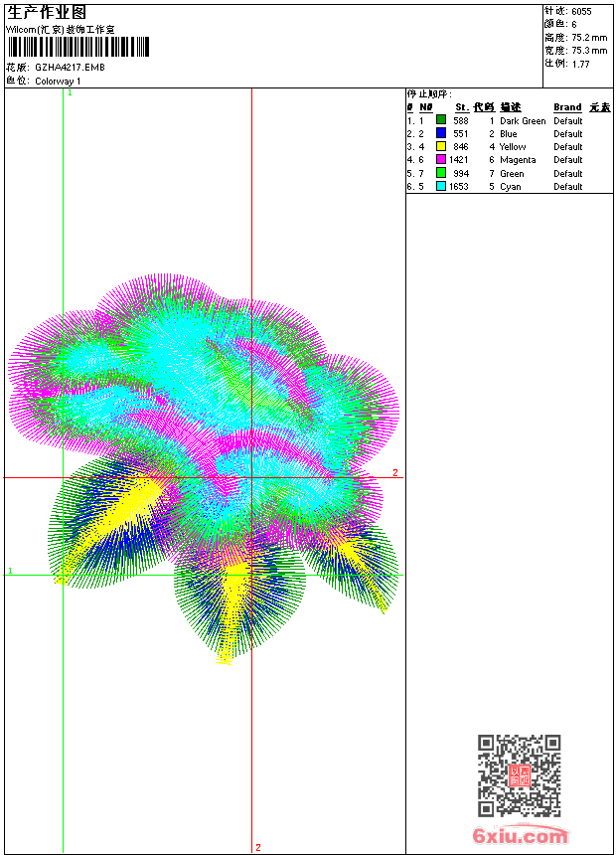Click the 'Cyan' description cell
This screenshot has width=616, height=855.
[511, 187]
